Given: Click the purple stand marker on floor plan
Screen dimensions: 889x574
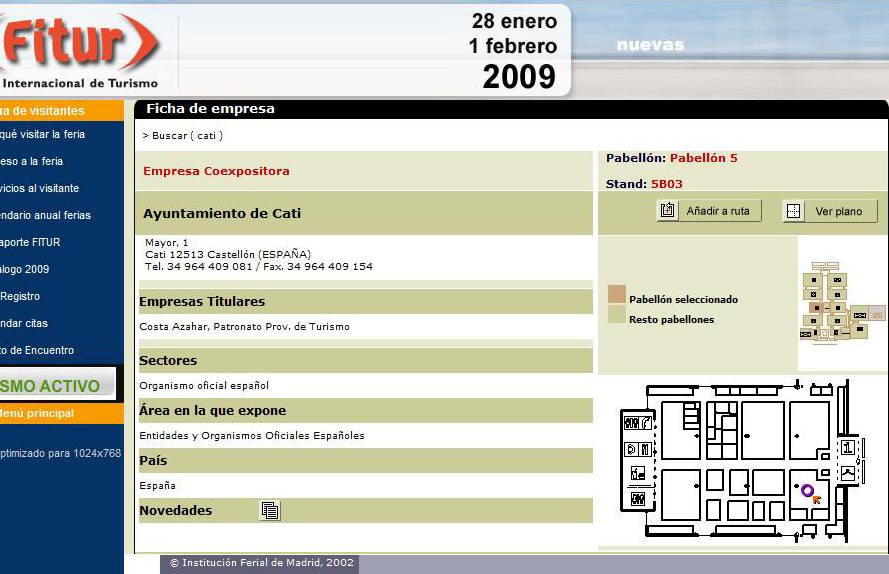Looking at the screenshot, I should tap(807, 490).
